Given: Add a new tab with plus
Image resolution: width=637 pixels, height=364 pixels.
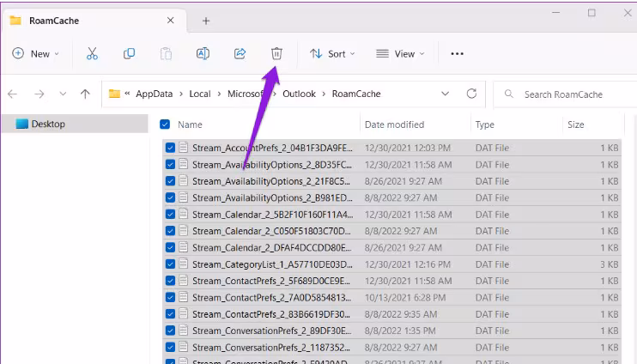Looking at the screenshot, I should (206, 21).
